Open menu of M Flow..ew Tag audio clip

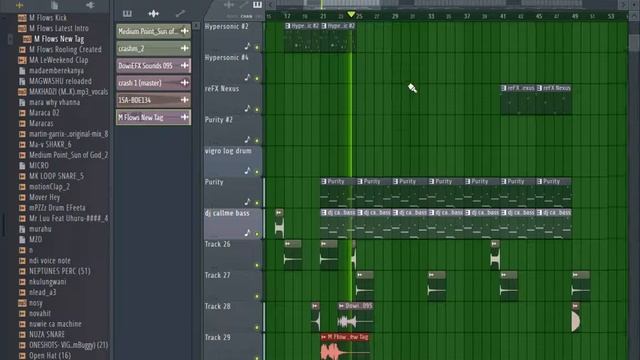point(324,337)
